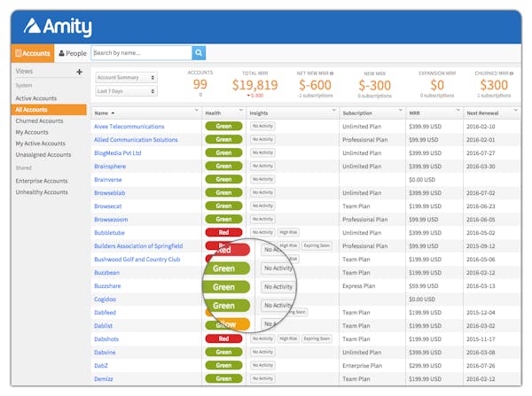Open Buzzbean account
Screen dimensions: 532x396
click(106, 273)
